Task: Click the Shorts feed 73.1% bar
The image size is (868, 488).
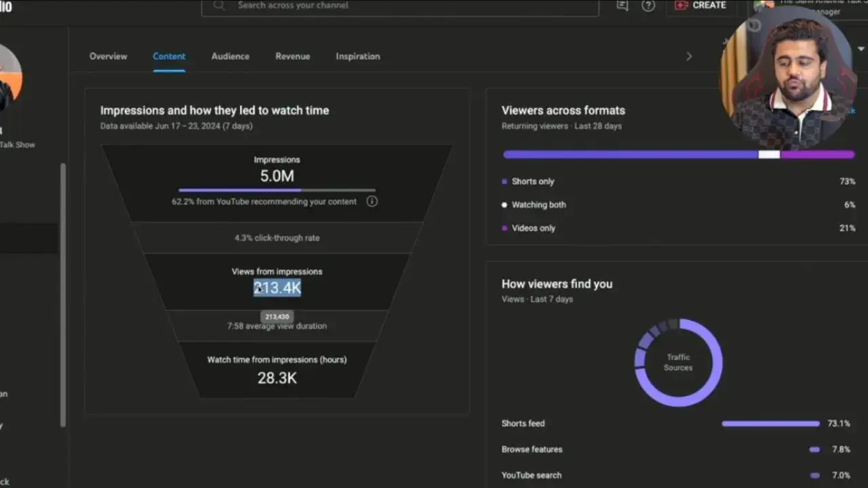Action: click(770, 424)
